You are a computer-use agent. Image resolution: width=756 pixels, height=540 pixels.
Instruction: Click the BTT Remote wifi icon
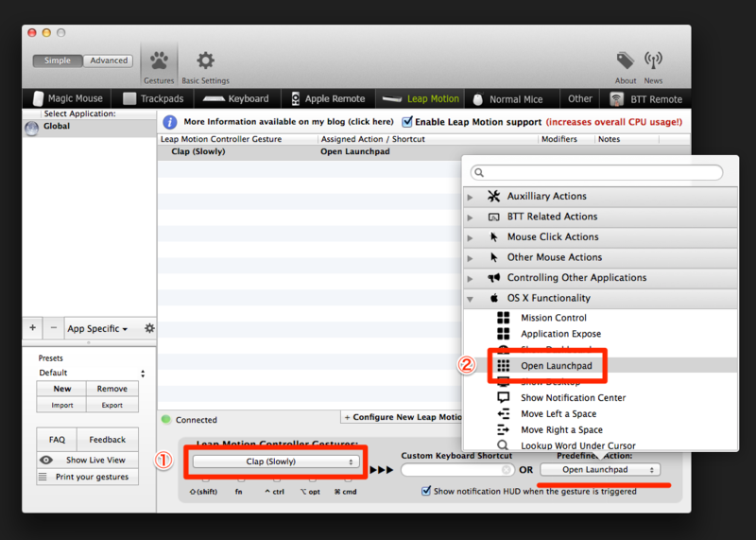(617, 99)
